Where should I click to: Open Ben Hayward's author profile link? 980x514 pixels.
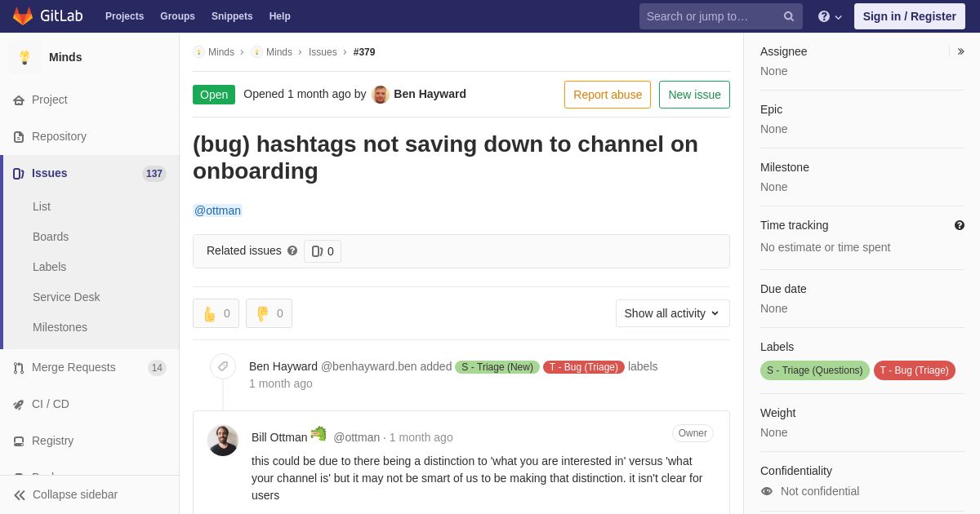click(430, 94)
